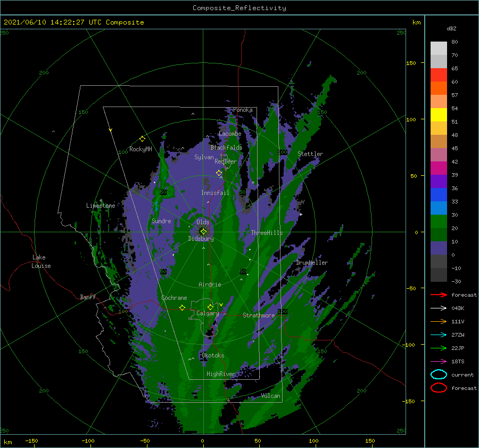Click the 20 dBZ green swatch
Viewport: 479px width, 448px height.
[439, 234]
